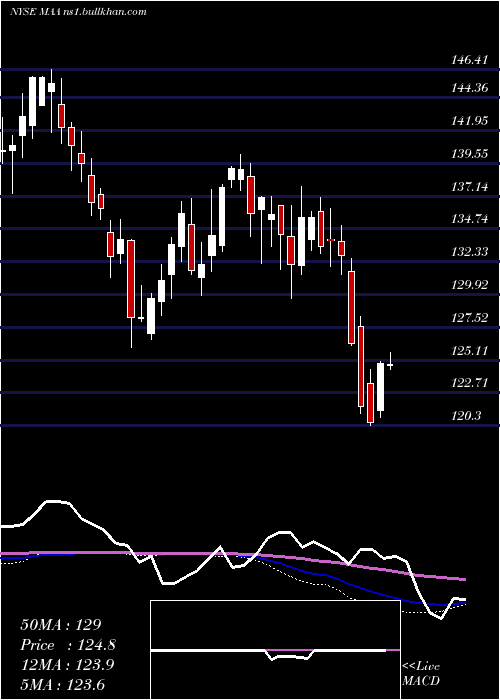
Task: Click the 144.36 price level label
Action: coord(470,88)
